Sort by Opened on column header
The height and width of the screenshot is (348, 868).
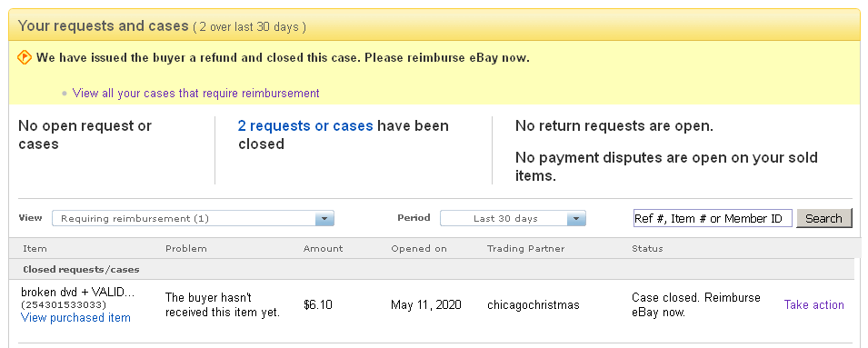click(x=419, y=248)
